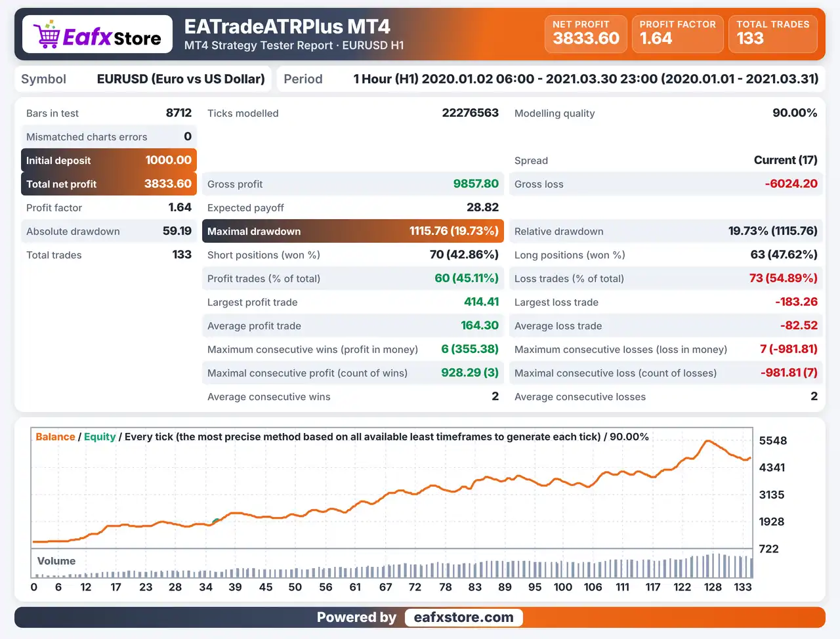Click the Initial deposit 1000.00 row

point(109,160)
